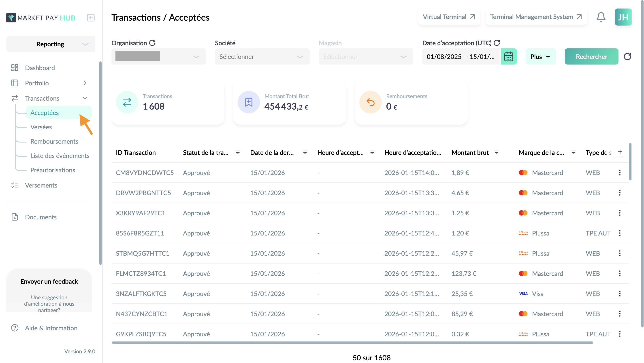Open row actions for G9KPLZSBQ9TC5
Screen dimensions: 644x363
click(620, 334)
